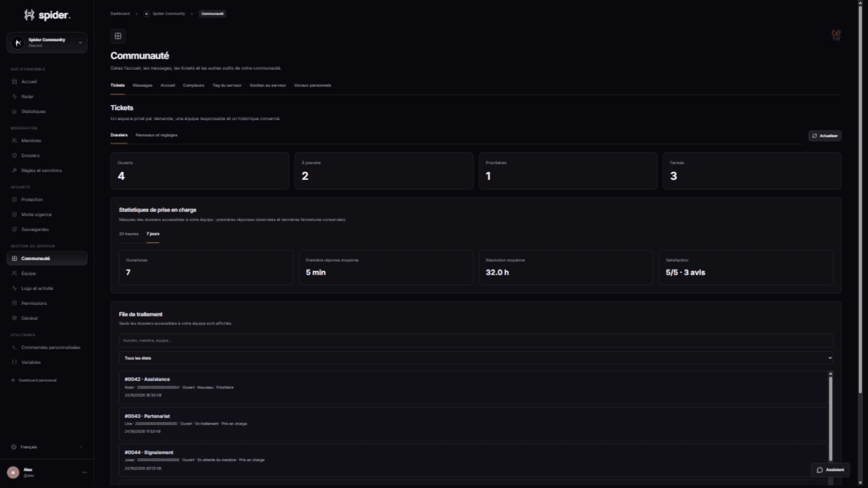
Task: Open ticket #0042 Assistance
Action: click(x=473, y=387)
